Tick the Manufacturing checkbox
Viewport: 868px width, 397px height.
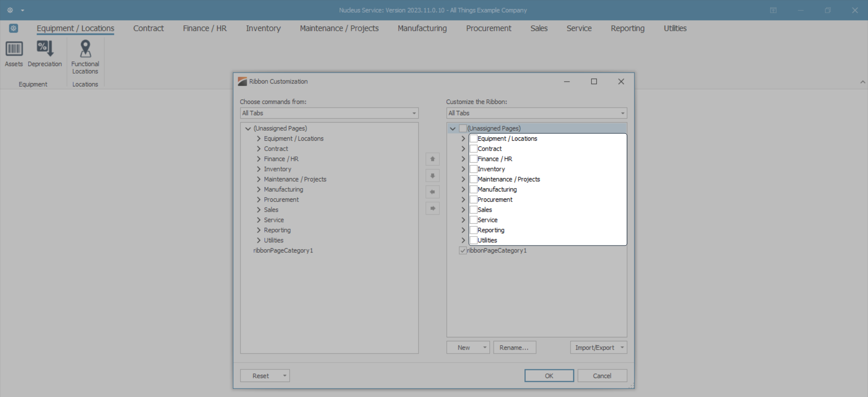[x=474, y=189]
